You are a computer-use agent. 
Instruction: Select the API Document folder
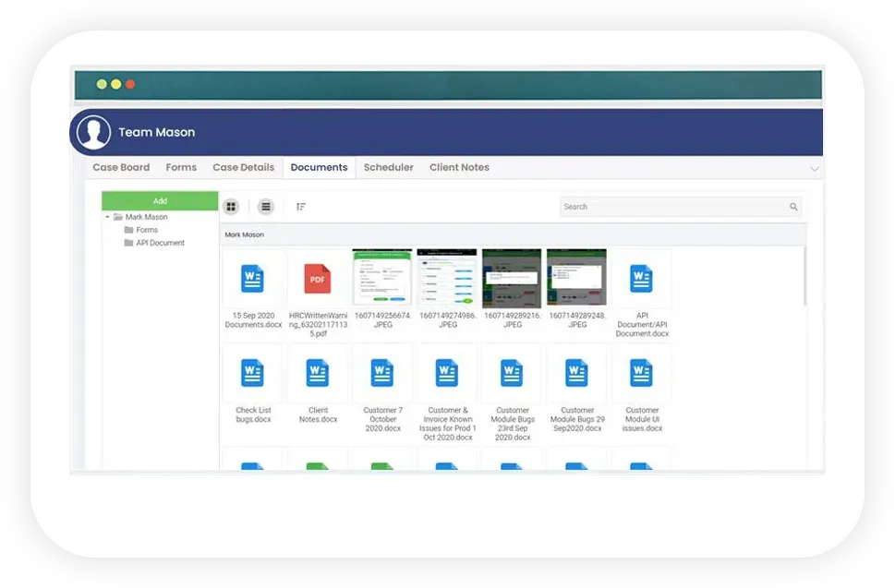point(160,243)
